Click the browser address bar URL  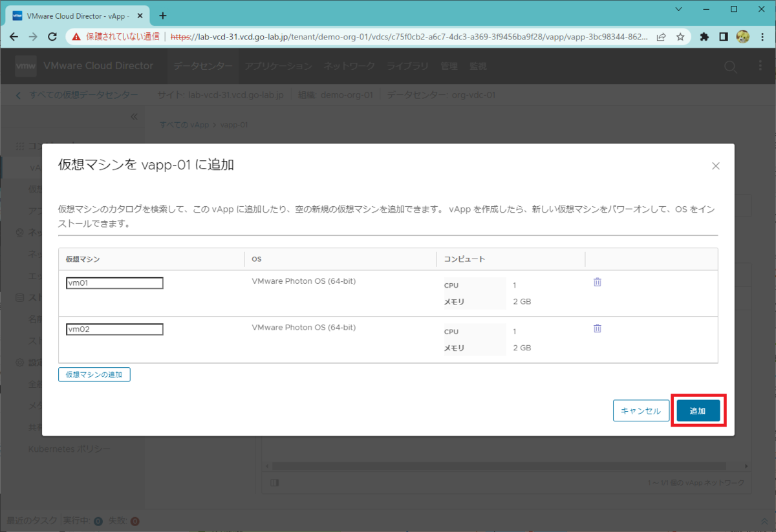click(x=411, y=37)
